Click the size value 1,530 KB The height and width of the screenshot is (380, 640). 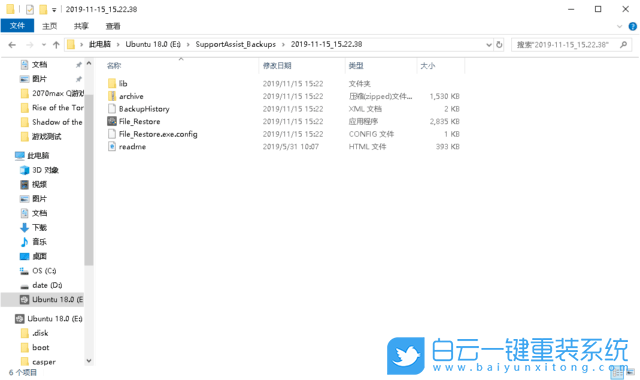pyautogui.click(x=444, y=96)
